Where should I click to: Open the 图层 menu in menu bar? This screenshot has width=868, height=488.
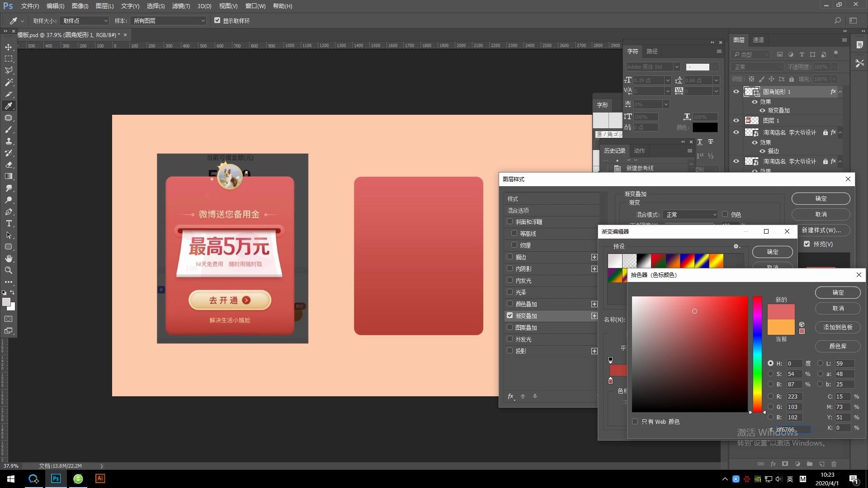click(x=104, y=6)
